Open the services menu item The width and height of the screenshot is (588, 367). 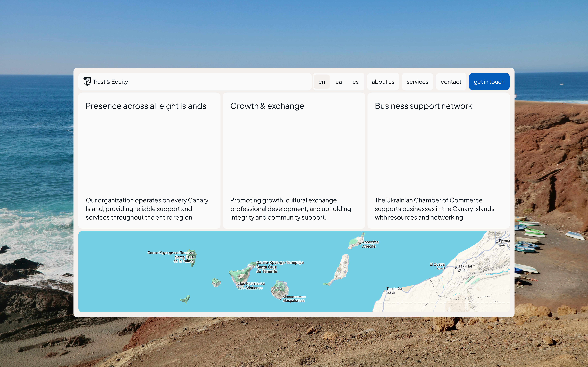pos(417,82)
